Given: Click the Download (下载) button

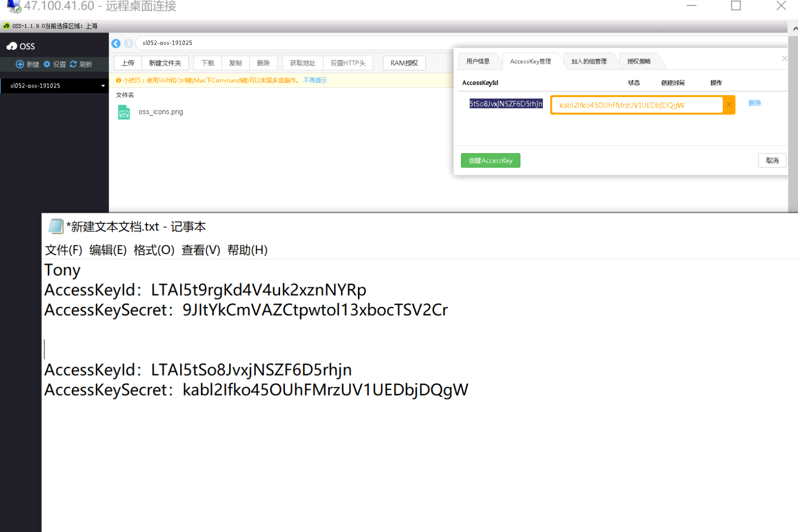Looking at the screenshot, I should 208,63.
